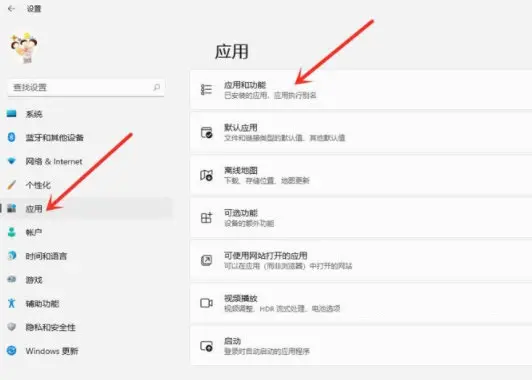This screenshot has height=380, width=532.
Task: Click the person icon for 帐户
Action: point(12,232)
